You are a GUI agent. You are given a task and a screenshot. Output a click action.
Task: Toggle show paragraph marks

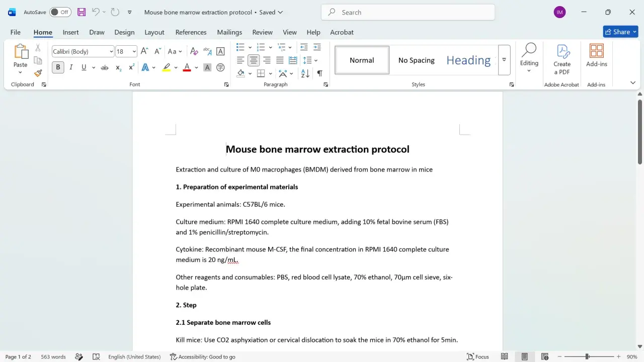point(319,73)
